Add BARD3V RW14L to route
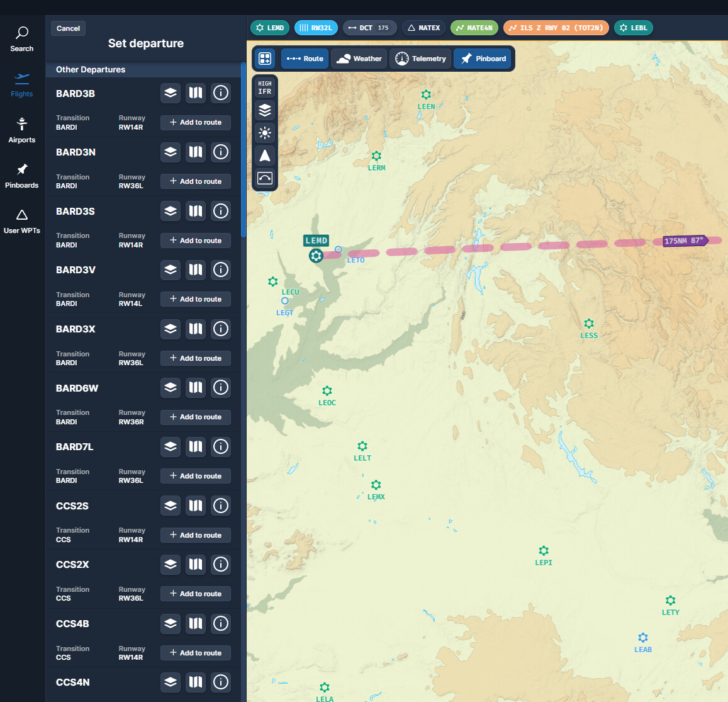Screen dimensions: 728x702 coord(196,299)
